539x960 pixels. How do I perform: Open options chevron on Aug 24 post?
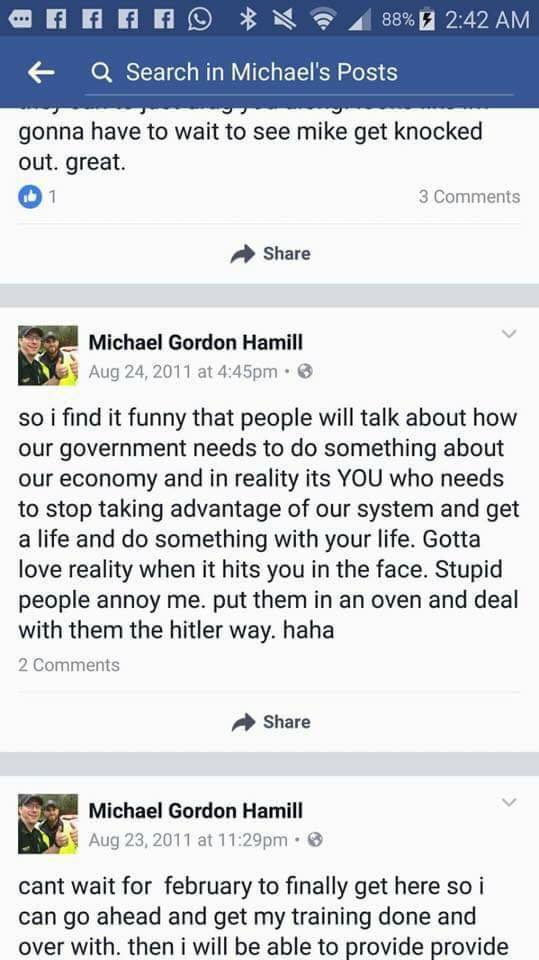[x=509, y=334]
